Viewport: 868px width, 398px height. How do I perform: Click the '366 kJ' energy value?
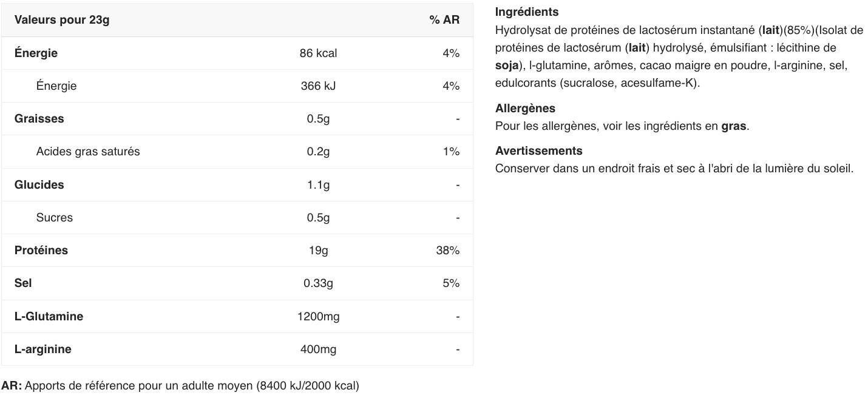click(318, 86)
